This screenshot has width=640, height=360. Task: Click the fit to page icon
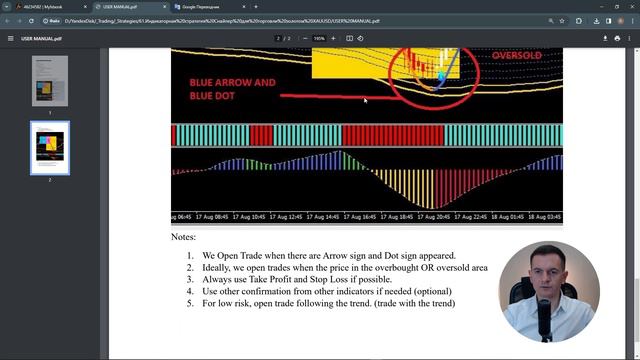pyautogui.click(x=349, y=38)
